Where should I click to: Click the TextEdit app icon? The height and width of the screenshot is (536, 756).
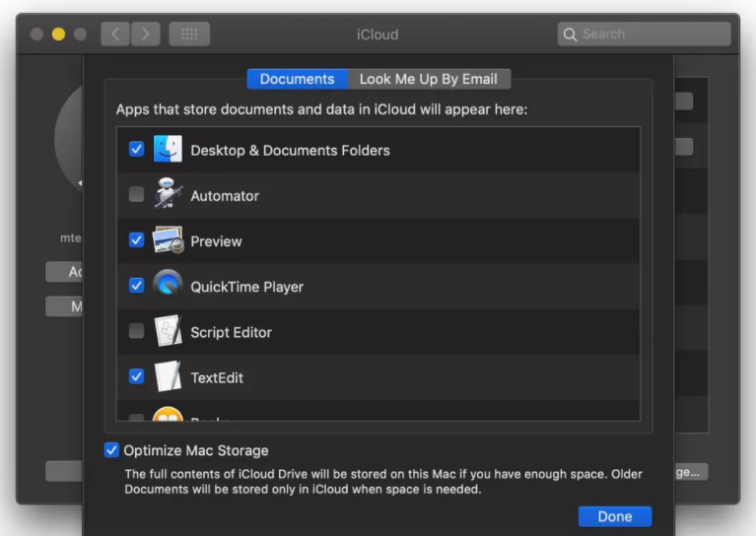pos(168,376)
